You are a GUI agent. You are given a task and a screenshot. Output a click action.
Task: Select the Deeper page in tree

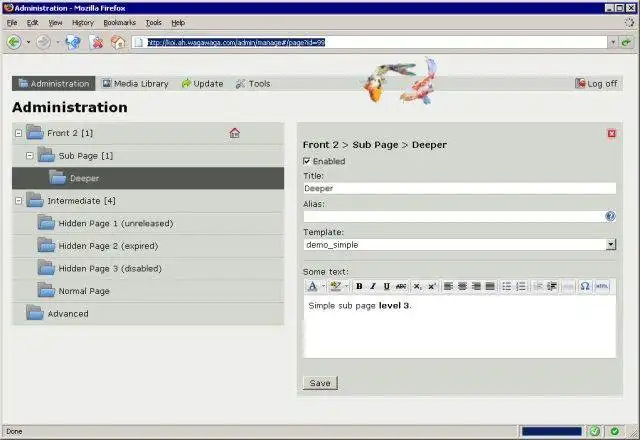(148, 178)
